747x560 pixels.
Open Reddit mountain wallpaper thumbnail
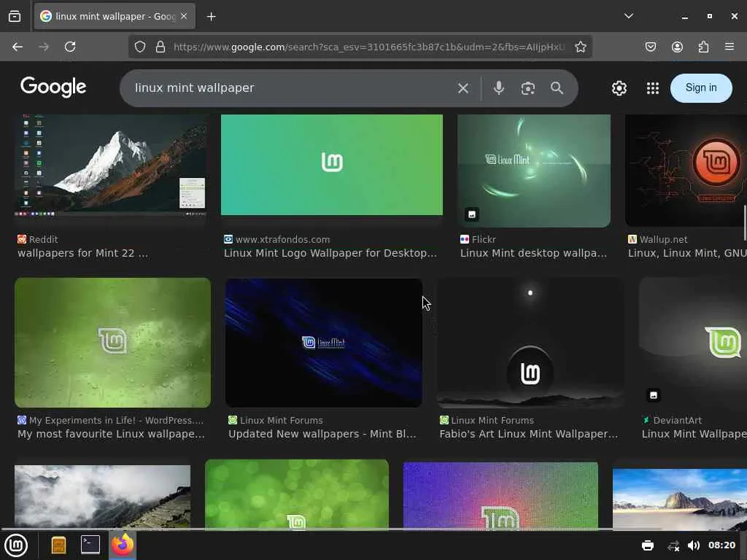112,166
